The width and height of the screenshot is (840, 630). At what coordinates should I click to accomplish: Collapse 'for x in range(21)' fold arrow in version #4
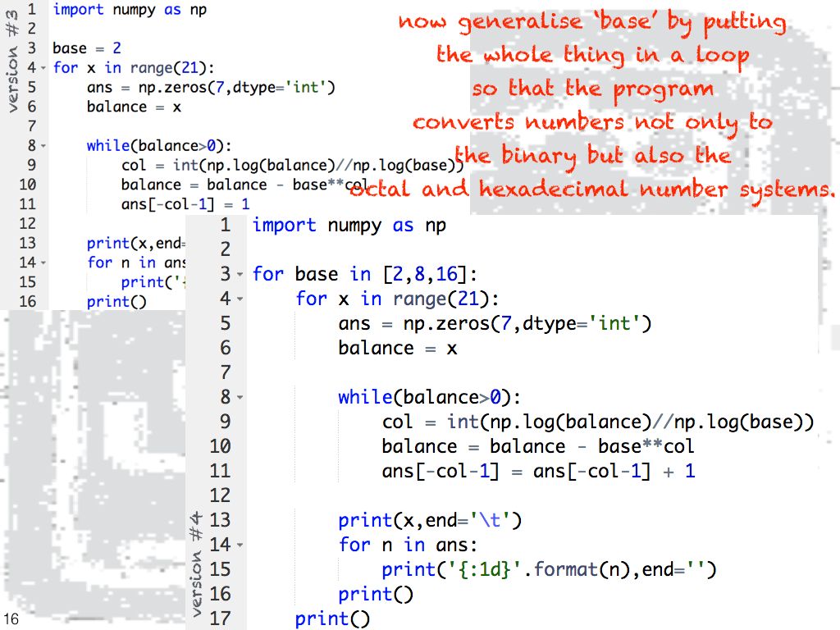(x=240, y=299)
